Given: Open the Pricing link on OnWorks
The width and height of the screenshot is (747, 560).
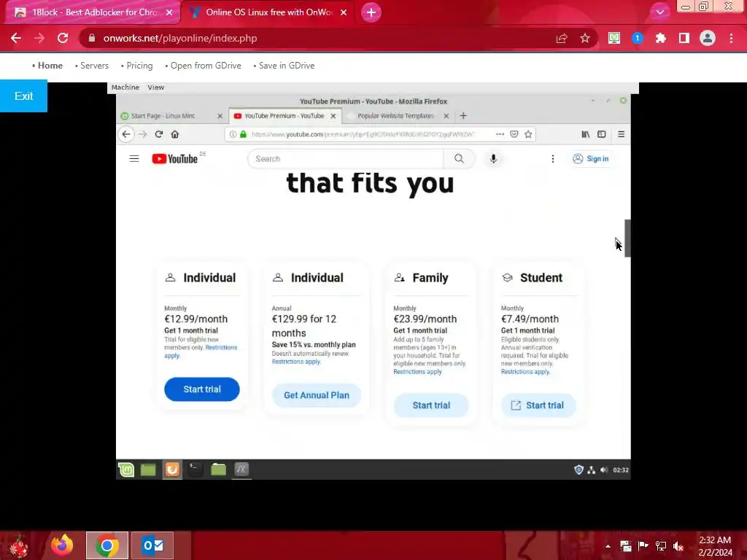Looking at the screenshot, I should (139, 66).
